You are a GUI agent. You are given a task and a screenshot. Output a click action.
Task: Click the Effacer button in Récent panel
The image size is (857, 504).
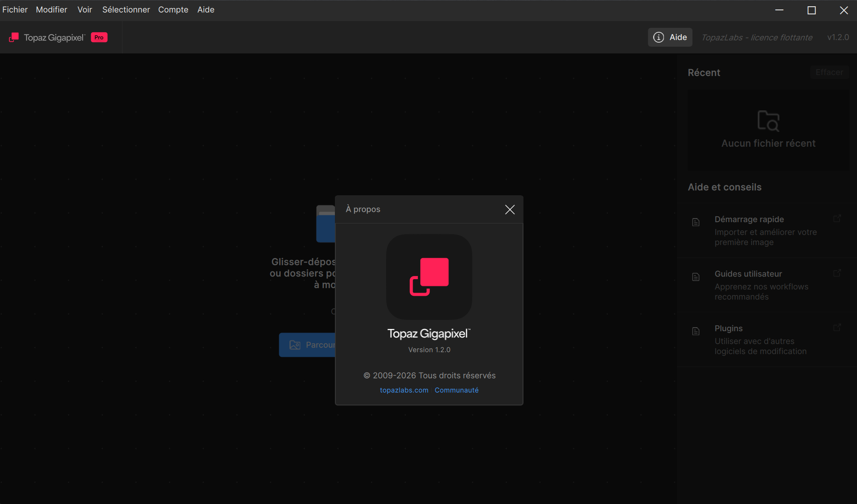pos(830,72)
